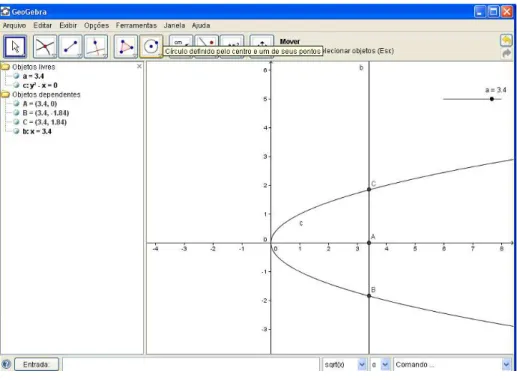Image resolution: width=517 pixels, height=380 pixels.
Task: Click the slider a = 3.4 handle
Action: (x=492, y=99)
